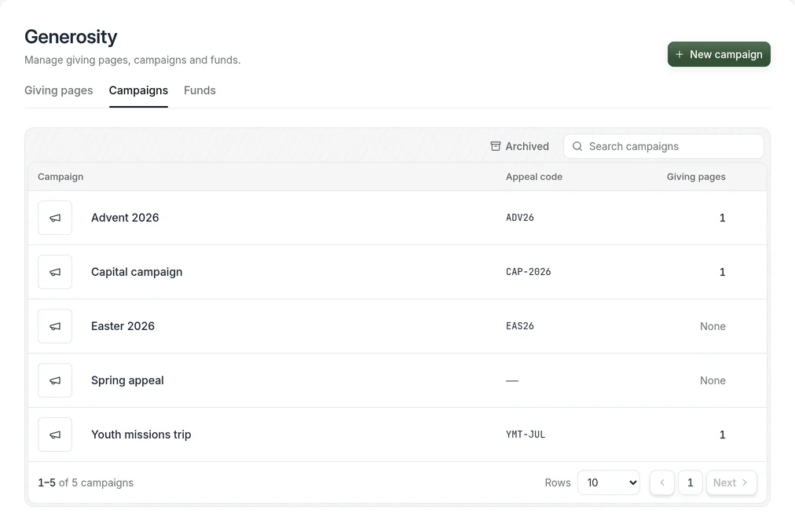
Task: Click the Easter 2026 megaphone icon
Action: (x=55, y=326)
